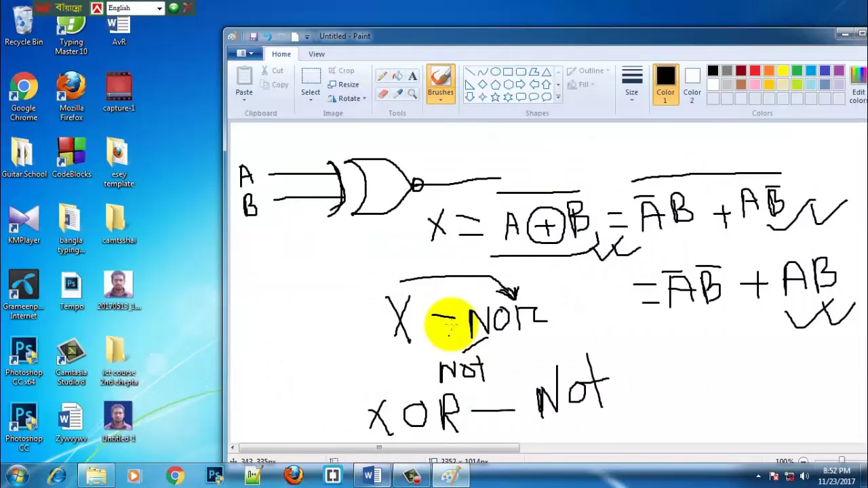
Task: Choose the Cloud callout shape
Action: point(547,97)
